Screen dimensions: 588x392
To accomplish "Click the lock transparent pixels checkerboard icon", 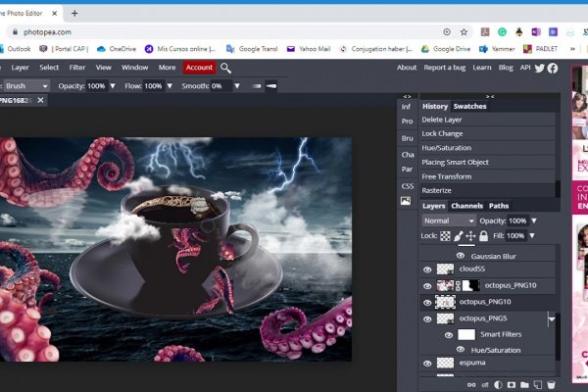I will pos(445,236).
